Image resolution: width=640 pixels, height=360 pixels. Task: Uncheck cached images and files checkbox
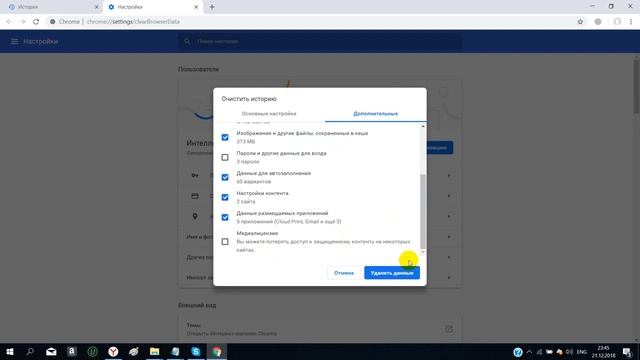pyautogui.click(x=225, y=137)
